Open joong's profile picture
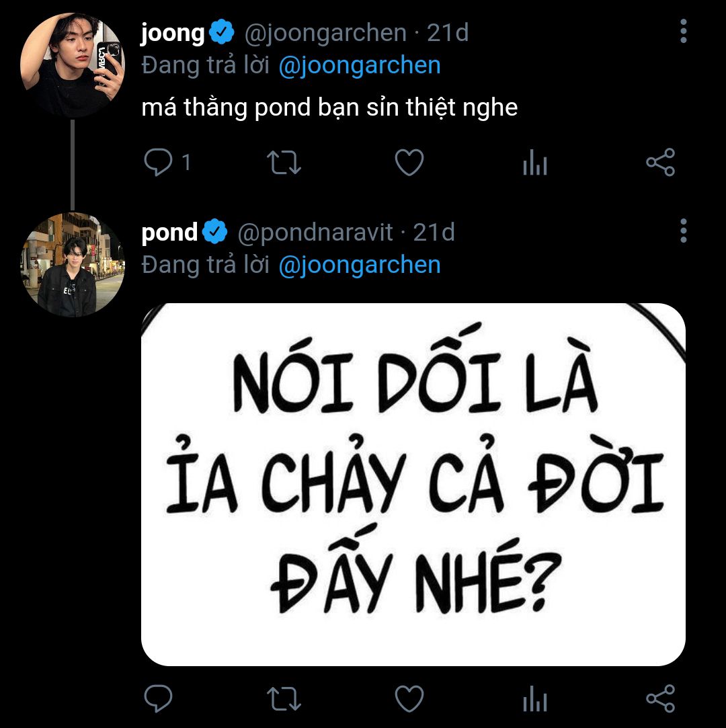This screenshot has width=726, height=728. coord(73,65)
